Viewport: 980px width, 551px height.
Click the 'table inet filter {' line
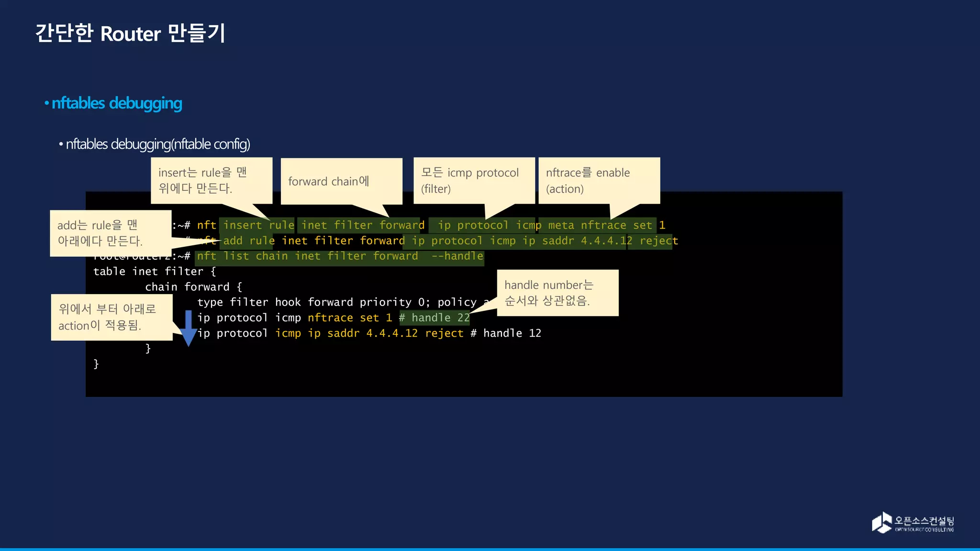coord(154,272)
